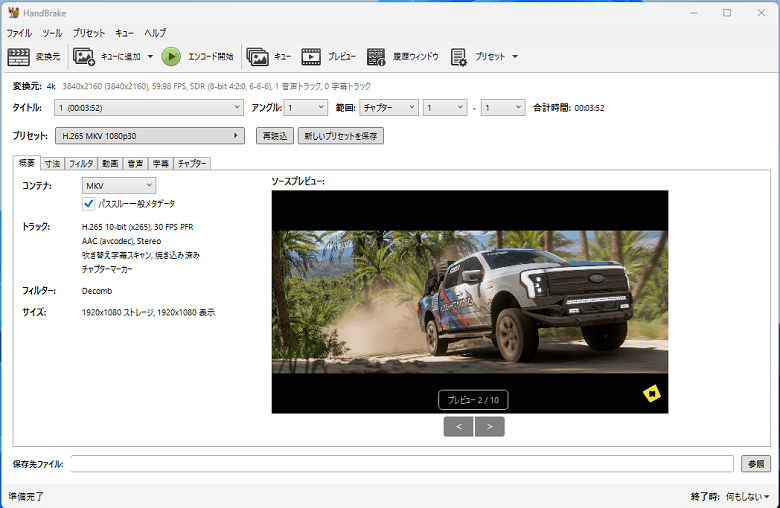This screenshot has width=780, height=508.
Task: Switch to the 概要 tab
Action: [27, 163]
